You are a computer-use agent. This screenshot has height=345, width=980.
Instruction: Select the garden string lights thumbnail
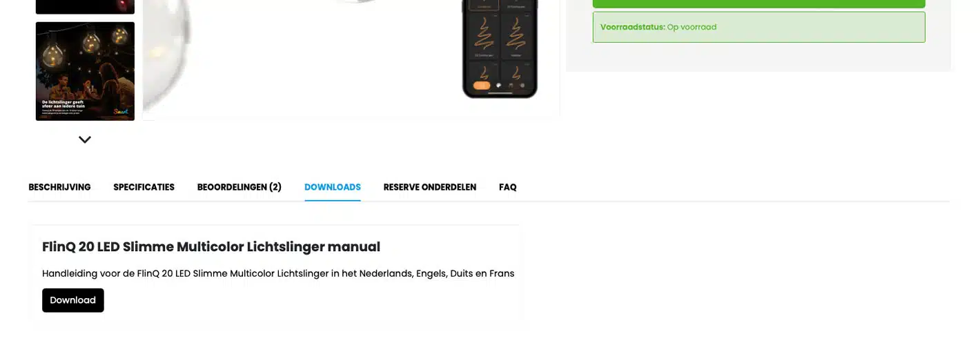tap(85, 71)
